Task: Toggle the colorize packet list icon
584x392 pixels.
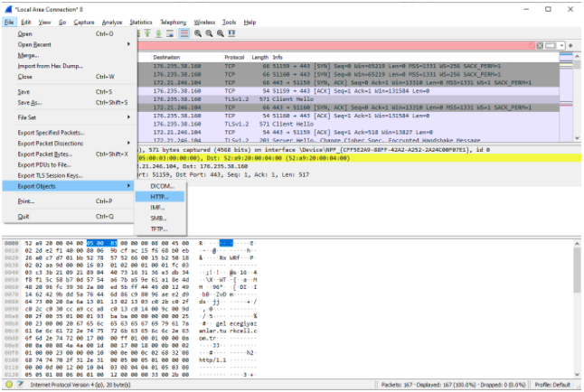Action: coord(184,33)
